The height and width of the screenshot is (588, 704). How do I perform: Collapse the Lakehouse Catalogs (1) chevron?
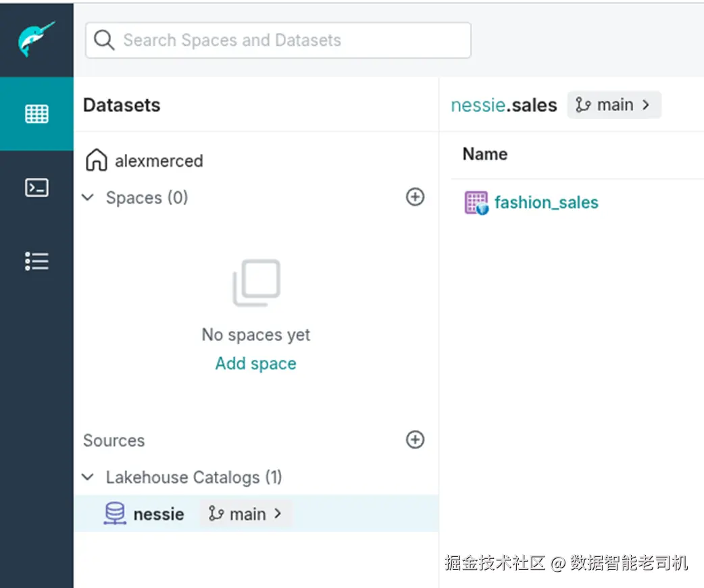(88, 477)
